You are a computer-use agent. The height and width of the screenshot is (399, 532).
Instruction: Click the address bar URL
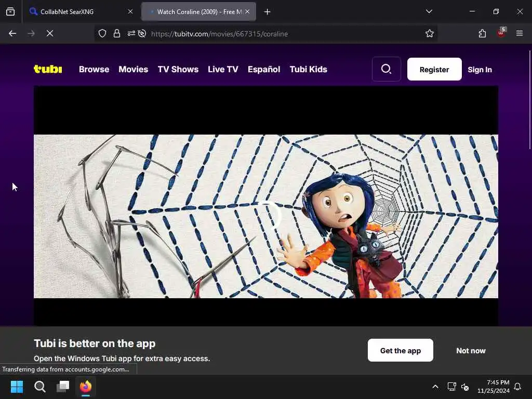[x=220, y=34]
